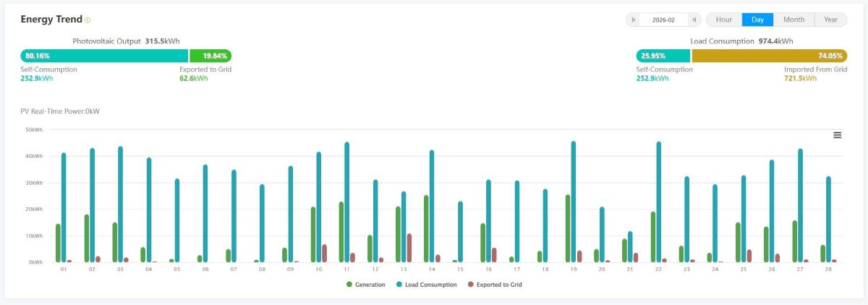
Task: Click the day 14 generation bar
Action: (x=426, y=229)
